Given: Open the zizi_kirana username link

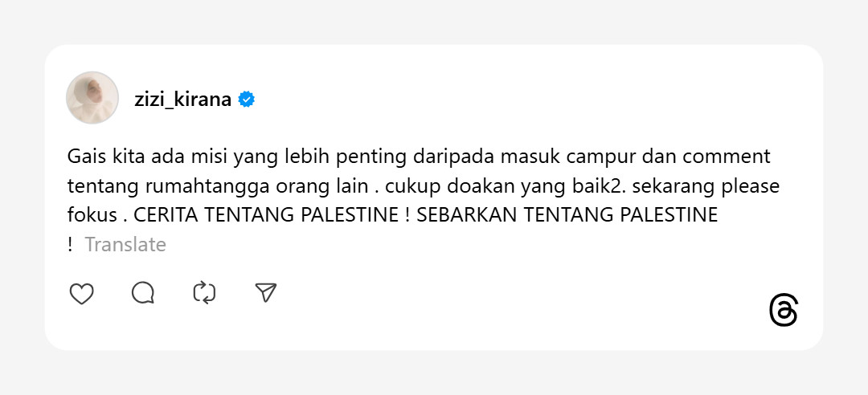Looking at the screenshot, I should pos(182,100).
